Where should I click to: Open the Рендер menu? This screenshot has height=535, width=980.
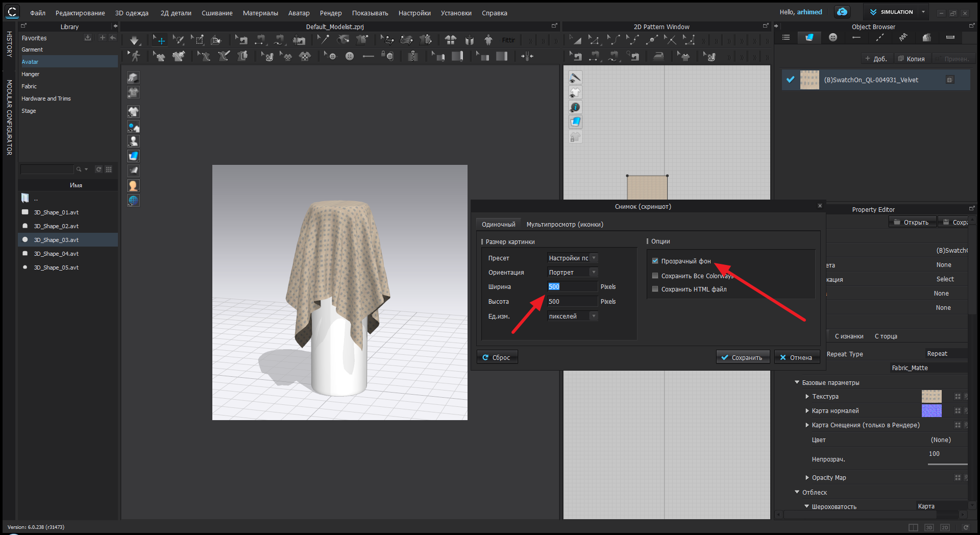click(330, 13)
